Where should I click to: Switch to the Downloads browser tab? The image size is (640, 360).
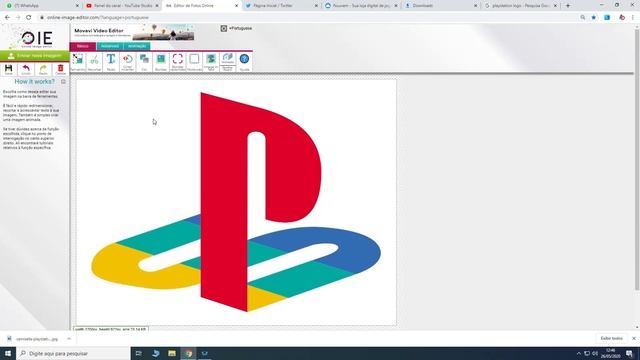441,6
